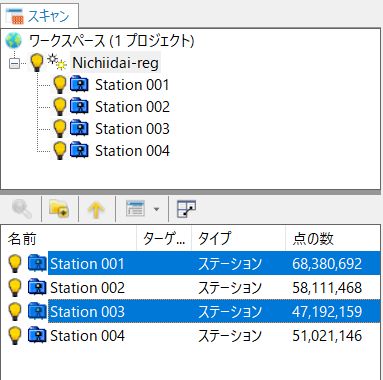Click Station 003 station folder icon in tree
The height and width of the screenshot is (380, 383).
coord(79,128)
